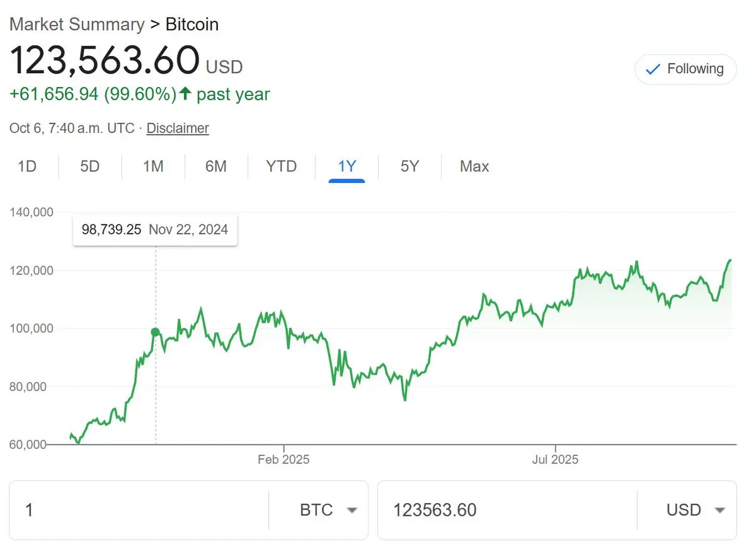756x546 pixels.
Task: Click the Nov 22, 2024 chart data point
Action: pos(156,332)
